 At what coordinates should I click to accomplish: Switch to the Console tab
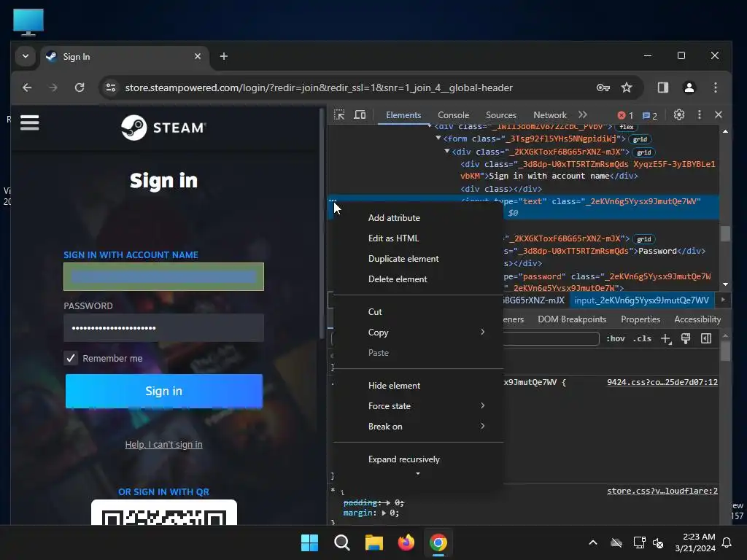click(x=453, y=114)
